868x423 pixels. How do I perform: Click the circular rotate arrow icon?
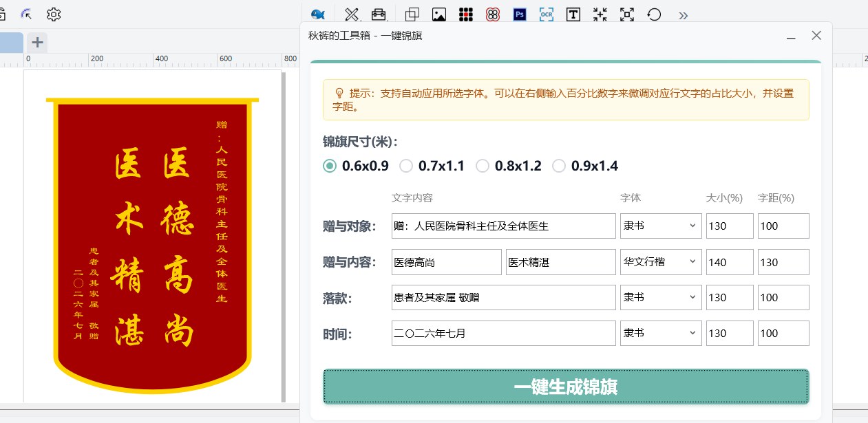click(654, 14)
